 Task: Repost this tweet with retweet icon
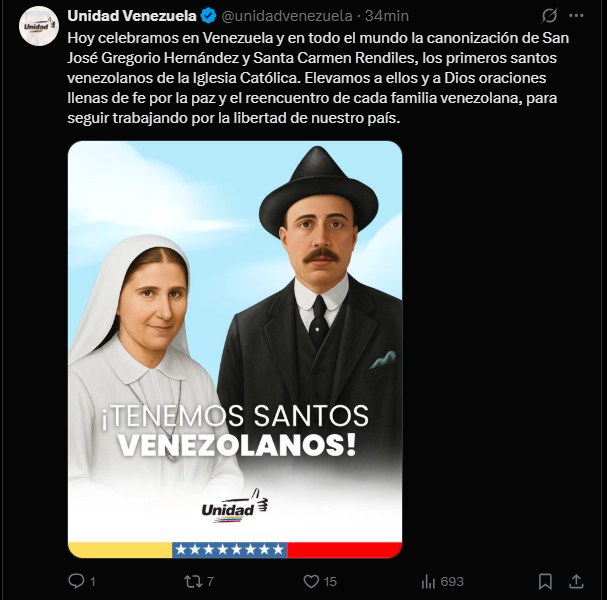point(192,581)
